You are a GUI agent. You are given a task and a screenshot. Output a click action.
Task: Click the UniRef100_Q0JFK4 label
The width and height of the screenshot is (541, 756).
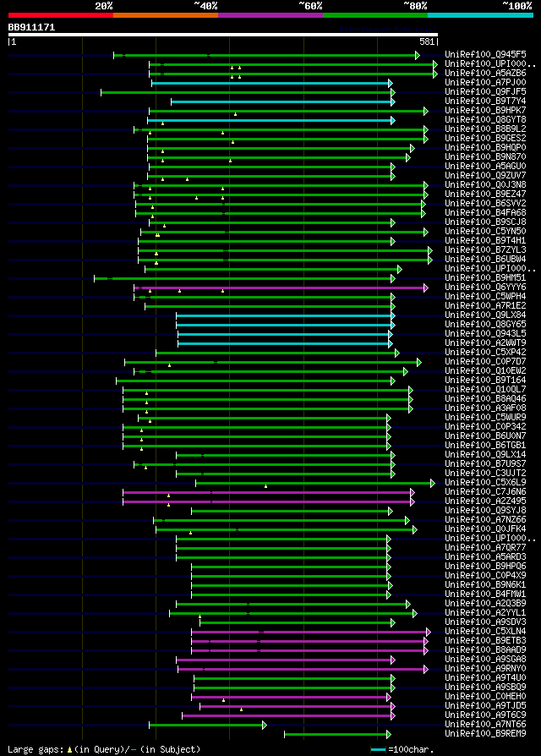click(x=485, y=529)
